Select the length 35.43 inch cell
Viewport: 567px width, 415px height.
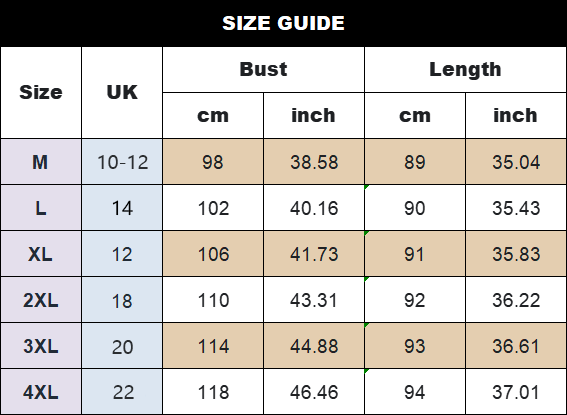pos(516,208)
